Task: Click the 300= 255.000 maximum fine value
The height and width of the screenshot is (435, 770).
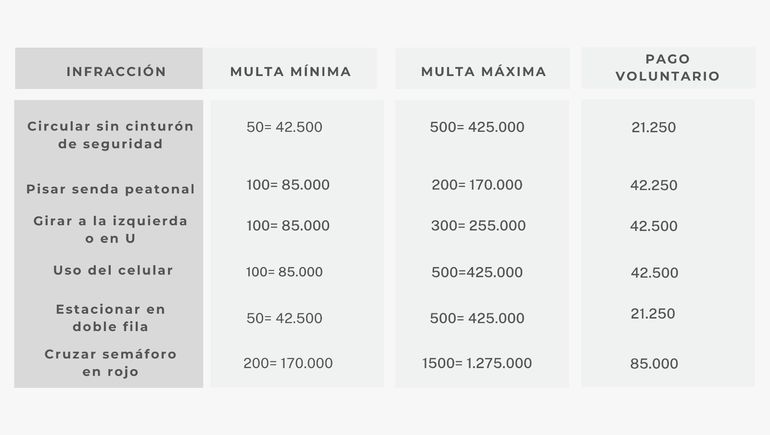Action: [478, 226]
